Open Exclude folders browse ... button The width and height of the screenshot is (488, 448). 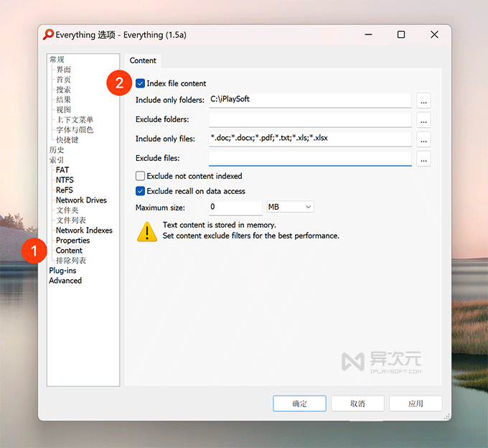pos(423,119)
